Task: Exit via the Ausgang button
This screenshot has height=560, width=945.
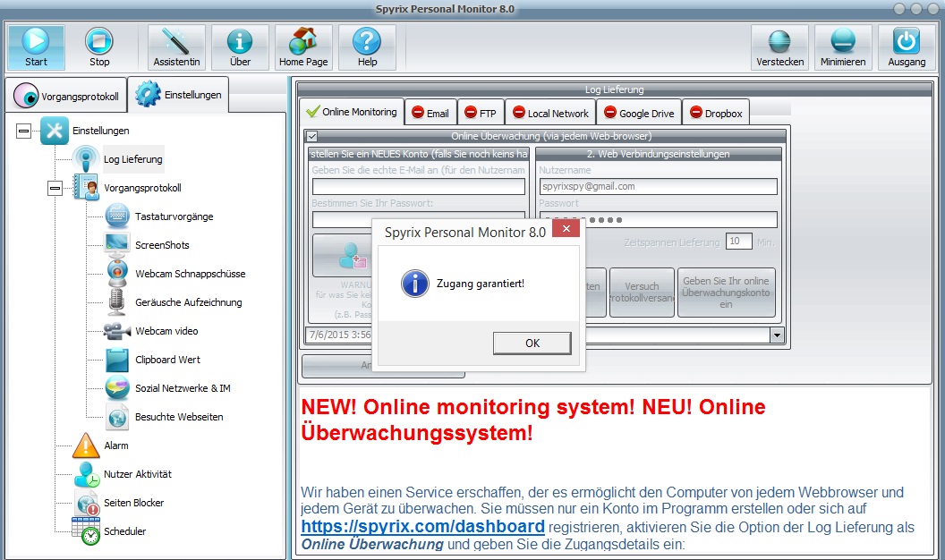Action: (907, 47)
